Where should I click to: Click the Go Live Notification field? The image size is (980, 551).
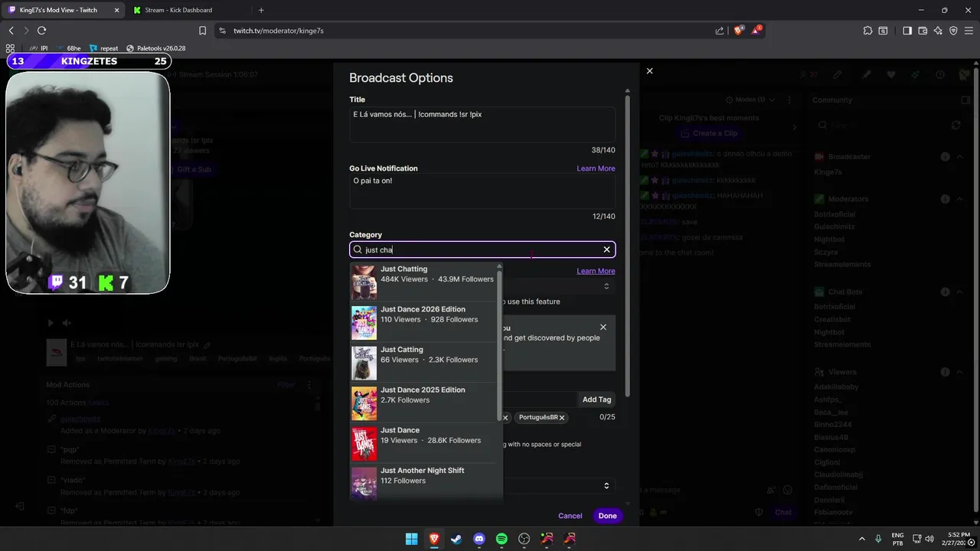click(482, 191)
